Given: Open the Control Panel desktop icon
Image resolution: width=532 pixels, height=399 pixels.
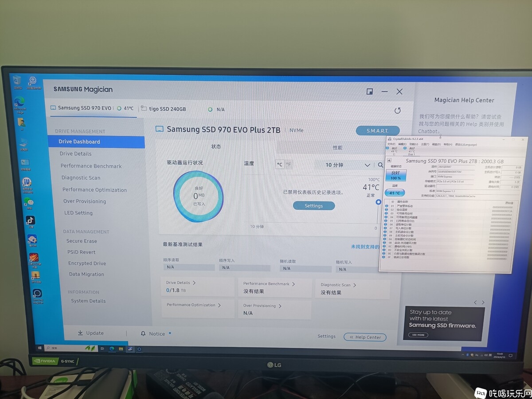Looking at the screenshot, I should click(25, 165).
